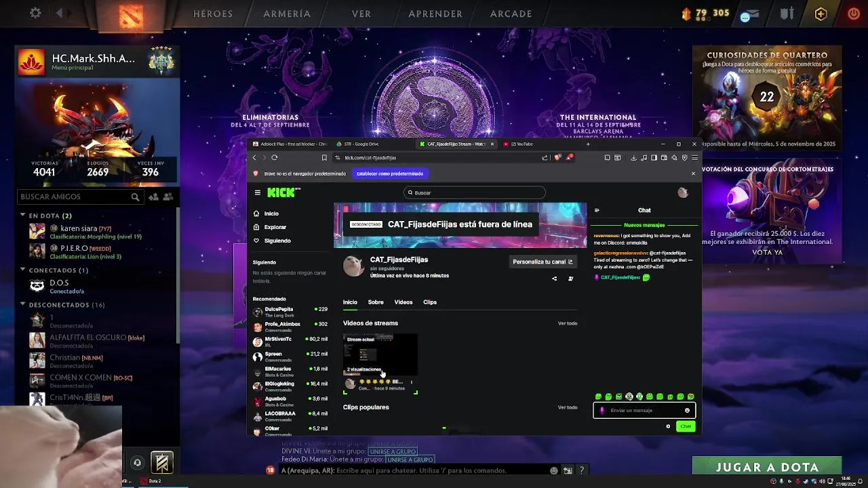Viewport: 868px width, 488px height.
Task: Click the bookmark icon in address bar
Action: click(x=324, y=157)
